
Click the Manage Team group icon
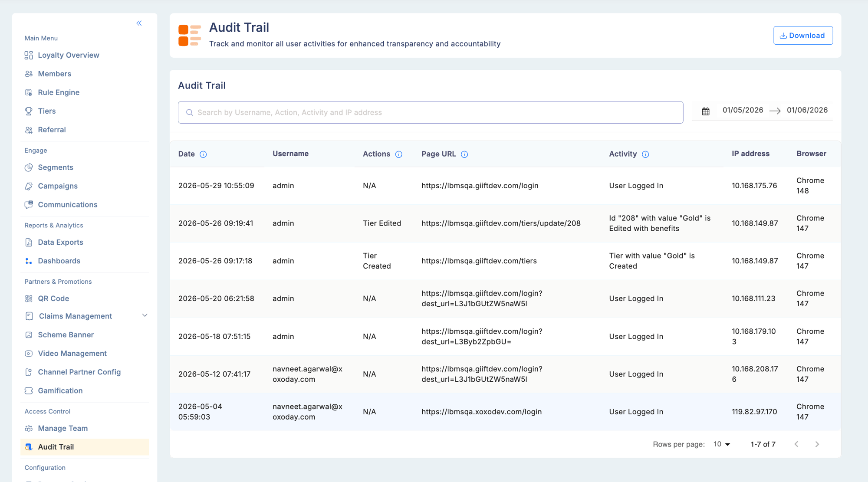pyautogui.click(x=29, y=429)
